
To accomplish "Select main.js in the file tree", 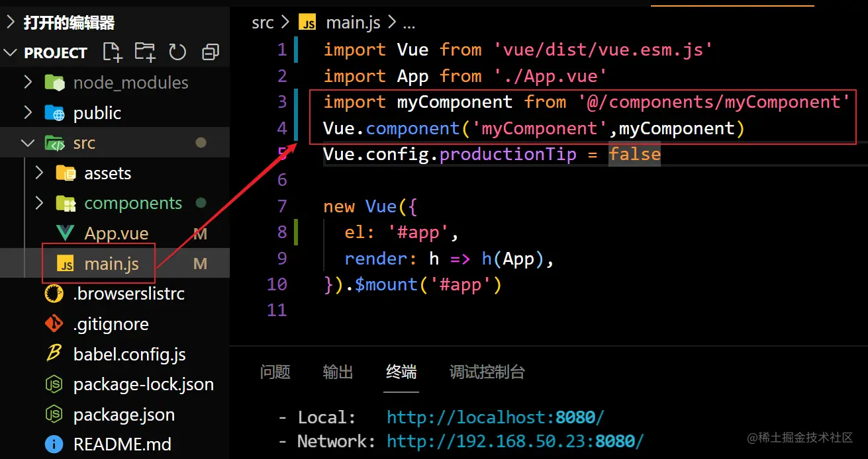I will (111, 264).
